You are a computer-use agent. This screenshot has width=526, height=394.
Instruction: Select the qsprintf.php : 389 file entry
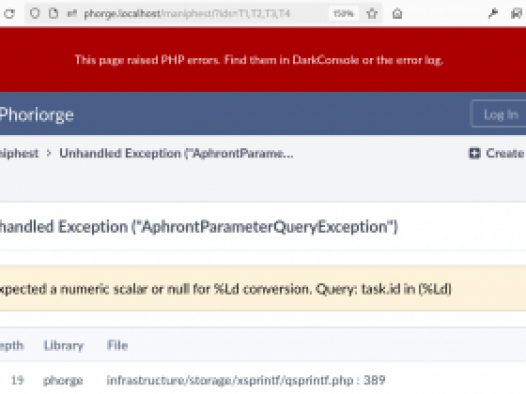246,380
